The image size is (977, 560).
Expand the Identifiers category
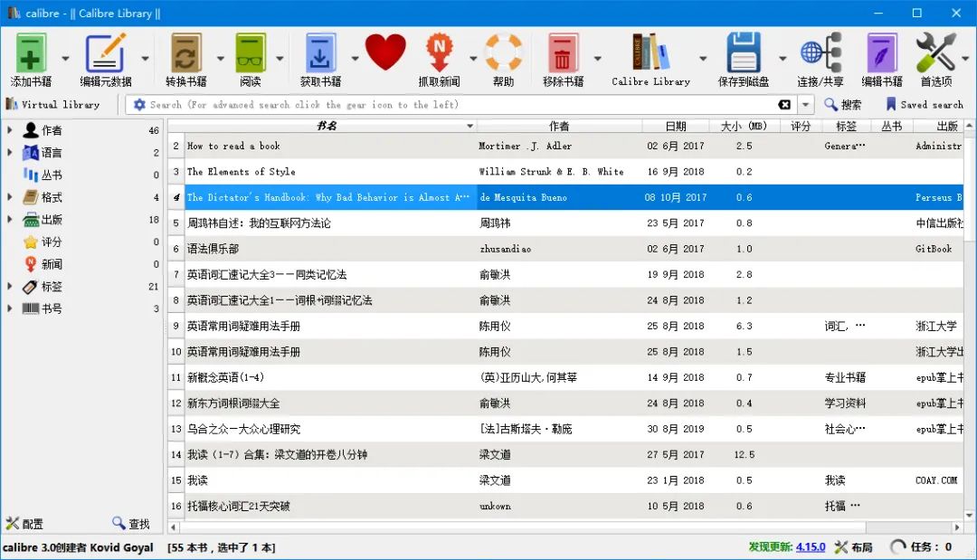coord(9,308)
